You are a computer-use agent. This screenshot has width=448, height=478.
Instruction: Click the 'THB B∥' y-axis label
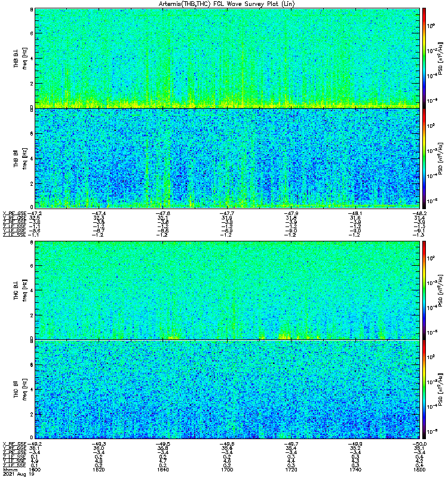[x=16, y=158]
